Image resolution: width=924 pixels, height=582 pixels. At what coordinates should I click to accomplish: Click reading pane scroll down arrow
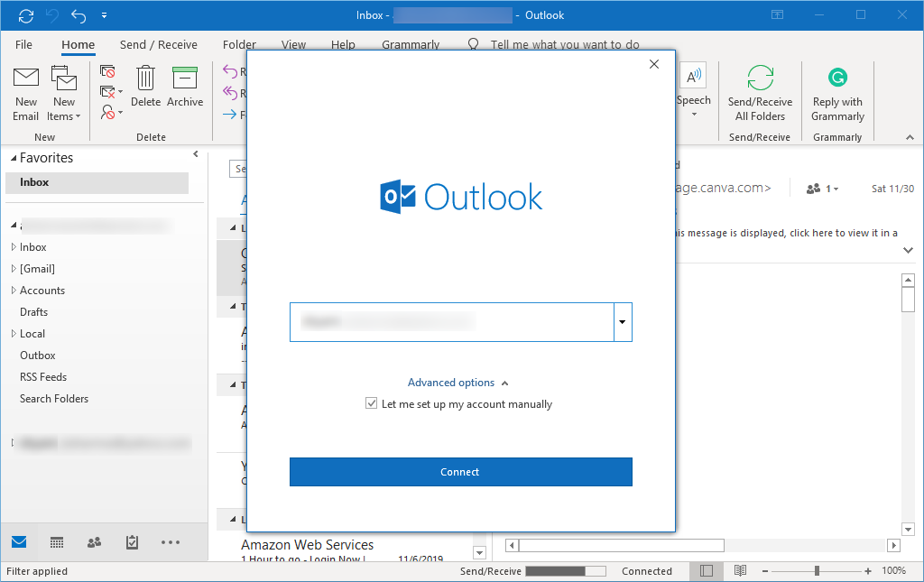tap(908, 529)
